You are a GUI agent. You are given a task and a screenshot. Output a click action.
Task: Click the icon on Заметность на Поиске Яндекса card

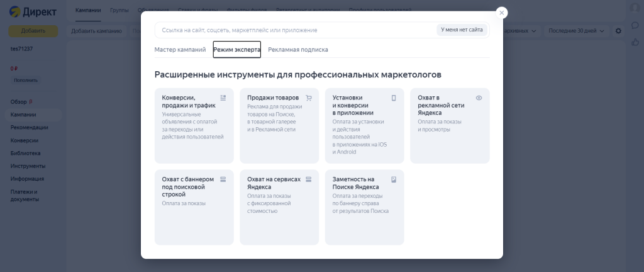click(x=394, y=179)
